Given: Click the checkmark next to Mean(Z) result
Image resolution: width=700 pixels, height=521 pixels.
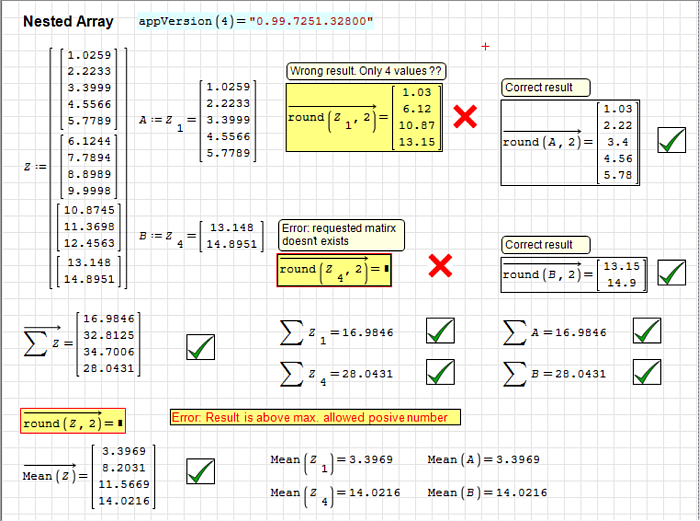Looking at the screenshot, I should (x=200, y=470).
